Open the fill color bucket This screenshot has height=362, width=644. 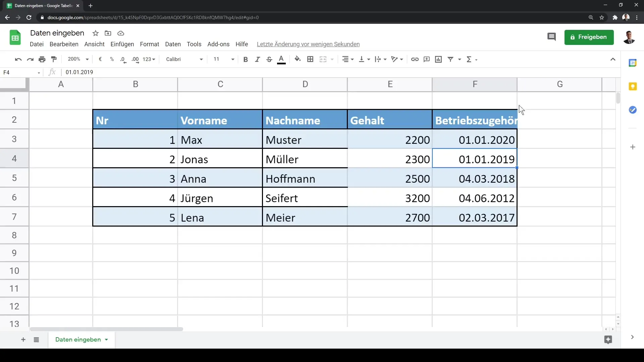pyautogui.click(x=298, y=59)
